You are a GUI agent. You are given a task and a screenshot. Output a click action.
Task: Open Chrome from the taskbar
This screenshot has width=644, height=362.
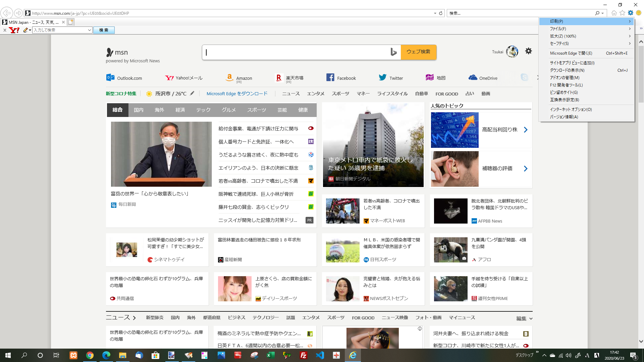point(90,355)
